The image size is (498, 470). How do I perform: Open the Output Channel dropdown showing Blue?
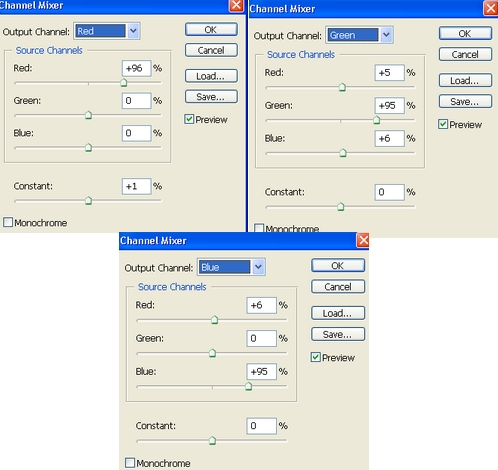231,267
